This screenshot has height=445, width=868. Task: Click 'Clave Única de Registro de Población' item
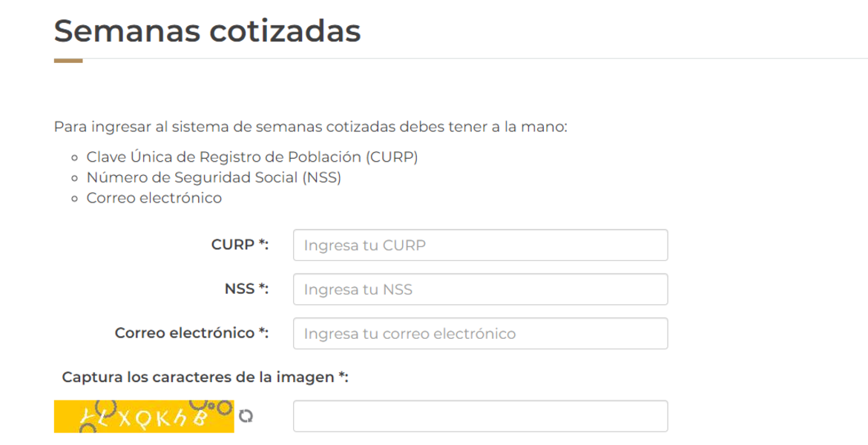[x=252, y=157]
